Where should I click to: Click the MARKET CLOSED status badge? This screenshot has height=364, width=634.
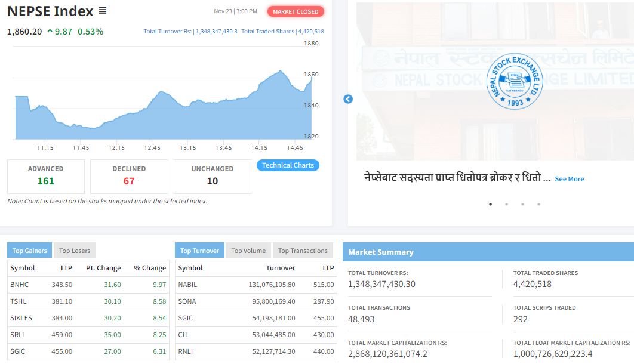[296, 12]
